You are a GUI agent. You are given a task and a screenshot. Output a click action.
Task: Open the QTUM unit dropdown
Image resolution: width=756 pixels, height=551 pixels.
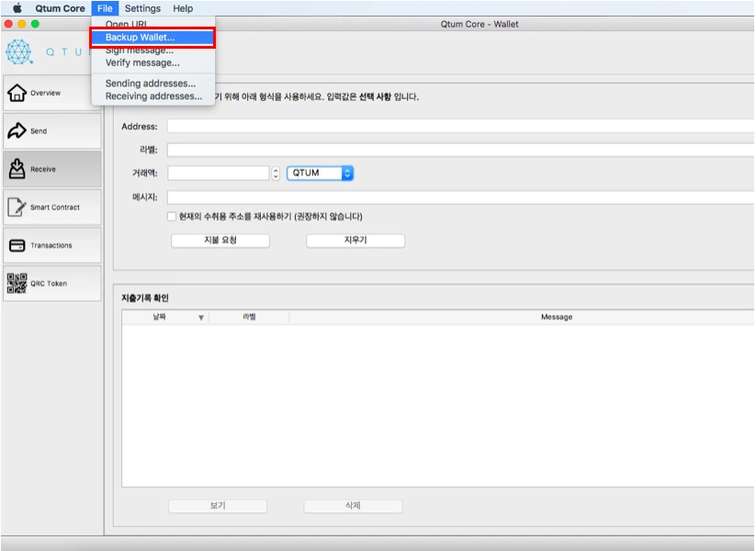tap(321, 173)
